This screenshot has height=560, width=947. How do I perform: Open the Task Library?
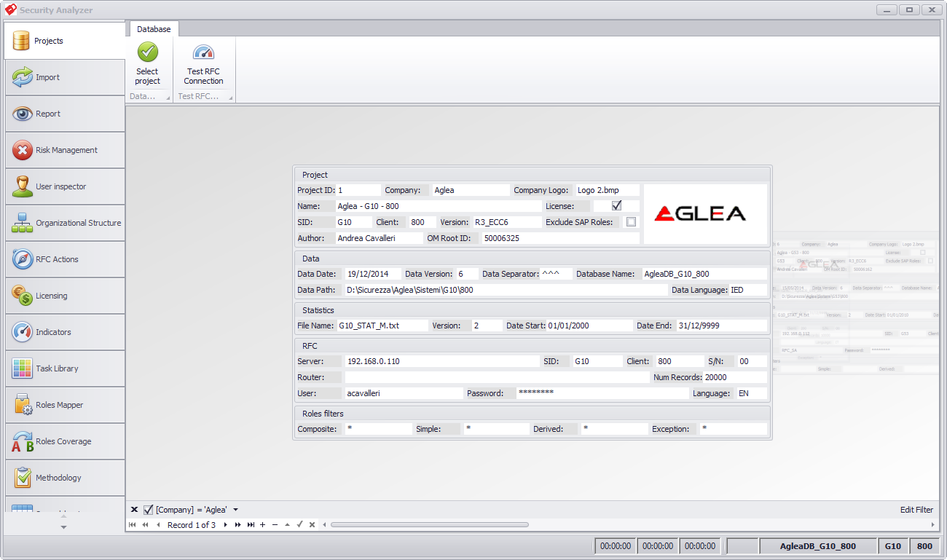65,368
